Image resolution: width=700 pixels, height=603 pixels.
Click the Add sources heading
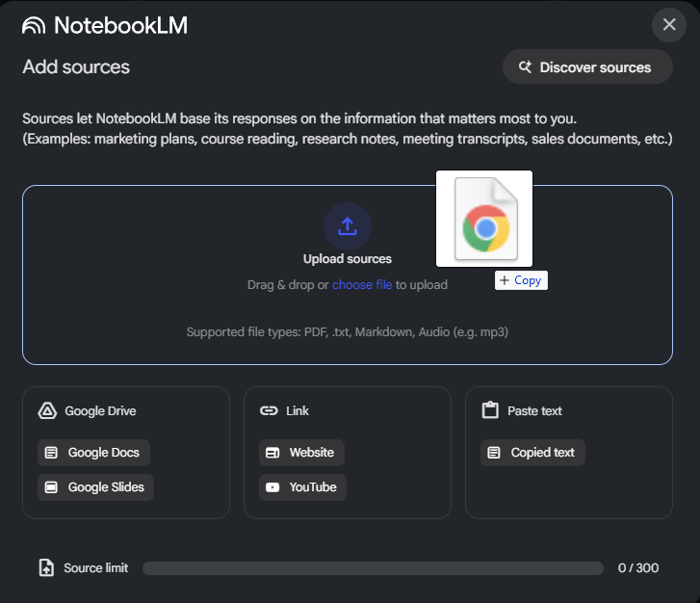pos(76,67)
